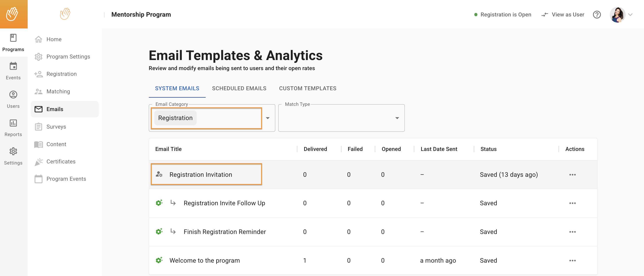Expand the Email Category dropdown arrow
Viewport: 644px width, 276px height.
coord(268,118)
